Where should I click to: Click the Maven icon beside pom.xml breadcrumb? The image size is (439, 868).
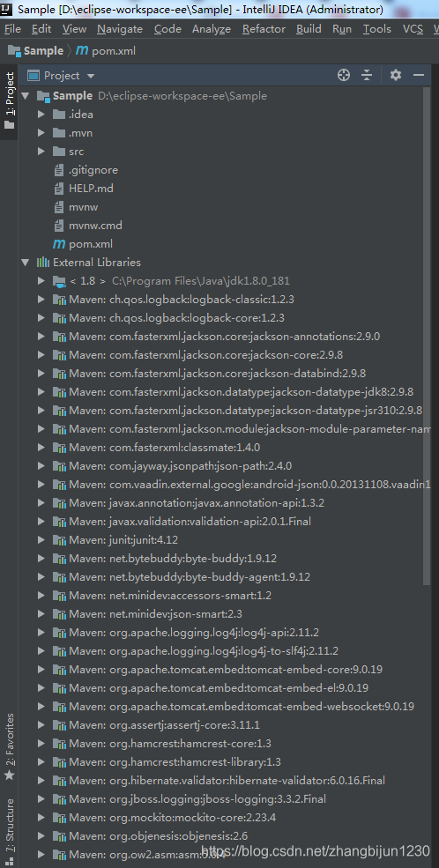point(82,51)
